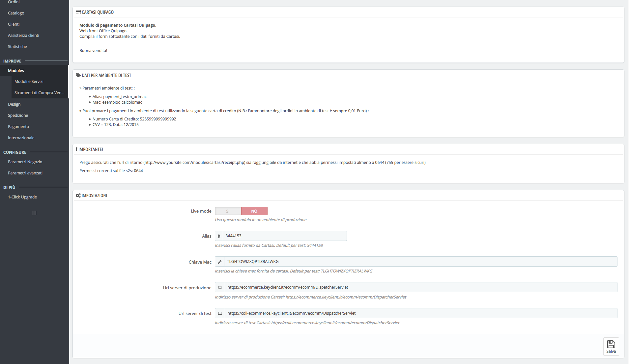Click the credit card icon beside Cartasi Quipago
This screenshot has width=629, height=364.
point(78,12)
